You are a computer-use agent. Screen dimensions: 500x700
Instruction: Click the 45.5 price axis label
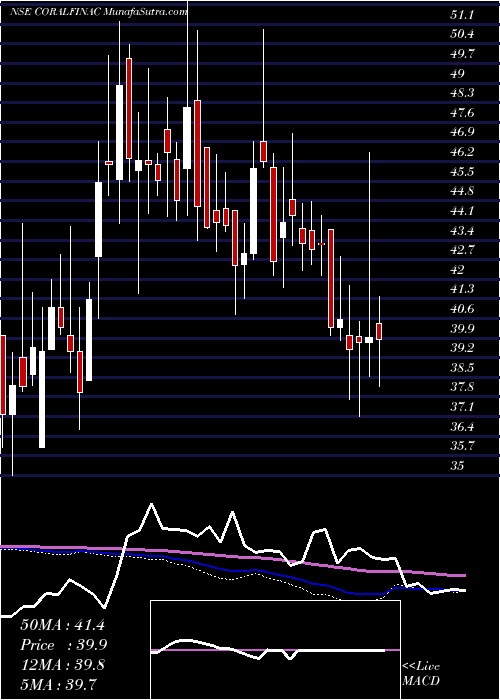pos(462,171)
